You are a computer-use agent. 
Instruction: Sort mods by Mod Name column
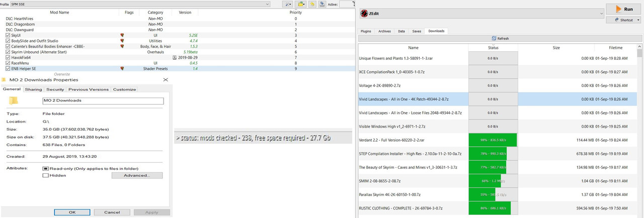click(x=60, y=12)
